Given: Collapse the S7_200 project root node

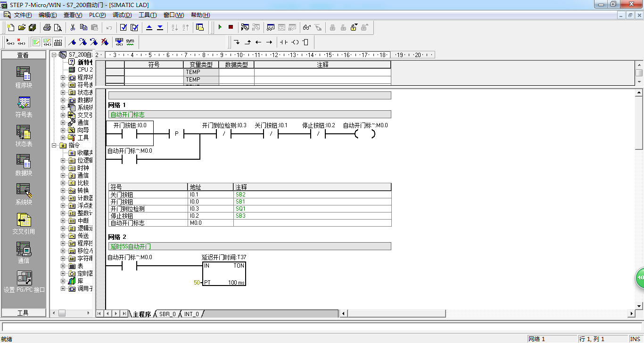Looking at the screenshot, I should [x=54, y=55].
